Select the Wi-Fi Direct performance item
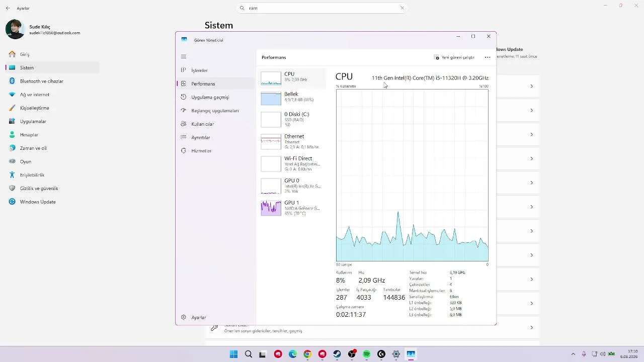This screenshot has height=362, width=644. 292,163
